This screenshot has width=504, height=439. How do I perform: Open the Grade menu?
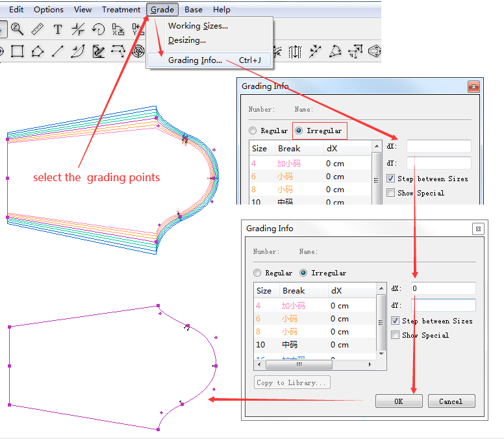pyautogui.click(x=162, y=10)
